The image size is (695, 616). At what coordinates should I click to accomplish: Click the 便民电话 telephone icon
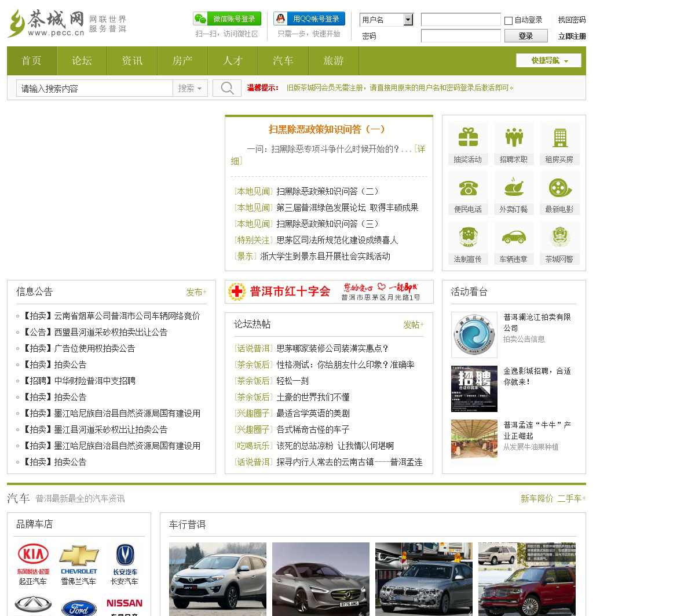click(x=468, y=188)
